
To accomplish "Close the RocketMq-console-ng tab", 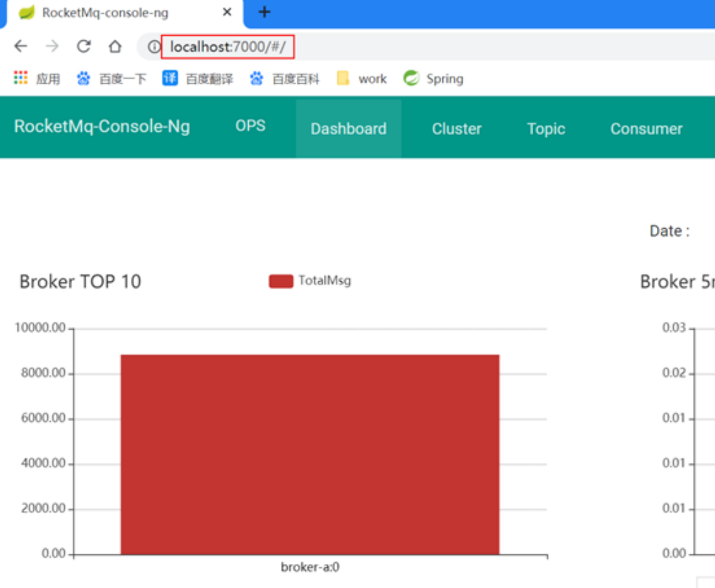I will point(227,12).
